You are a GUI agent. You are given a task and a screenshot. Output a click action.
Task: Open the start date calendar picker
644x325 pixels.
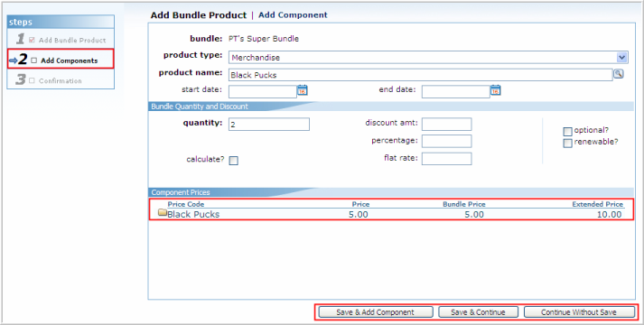point(303,90)
